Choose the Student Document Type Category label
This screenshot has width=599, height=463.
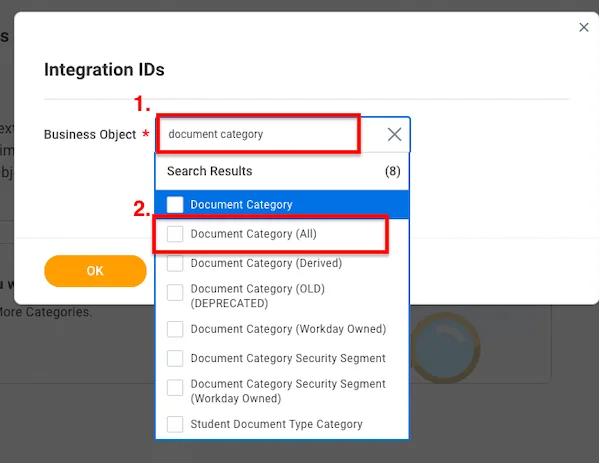click(277, 424)
